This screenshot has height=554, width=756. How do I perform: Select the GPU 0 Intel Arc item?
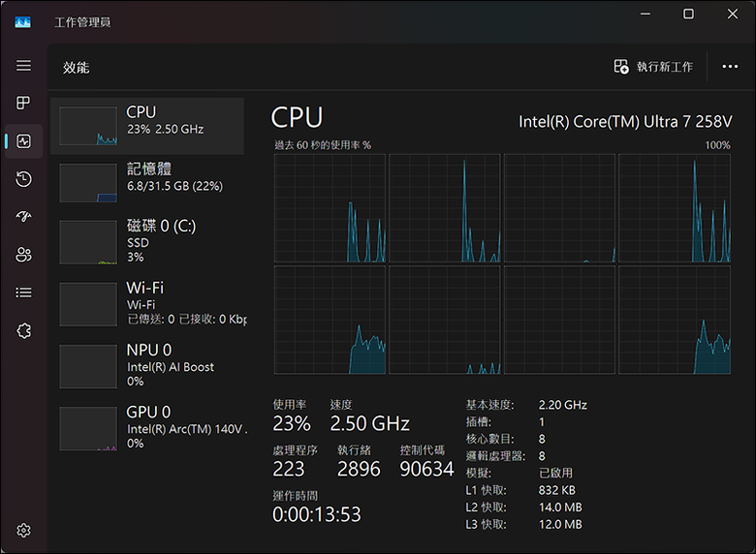tap(147, 428)
